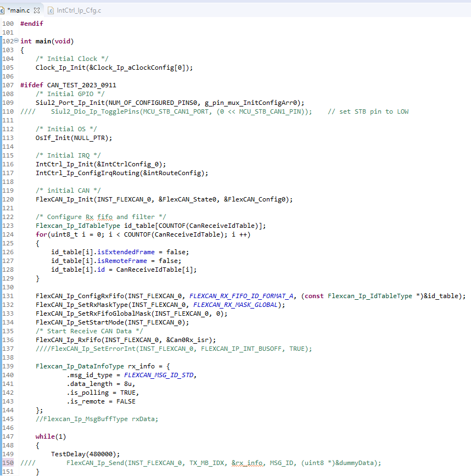Click the FlexCAN_Ip_SetStartMode call

pos(113,322)
